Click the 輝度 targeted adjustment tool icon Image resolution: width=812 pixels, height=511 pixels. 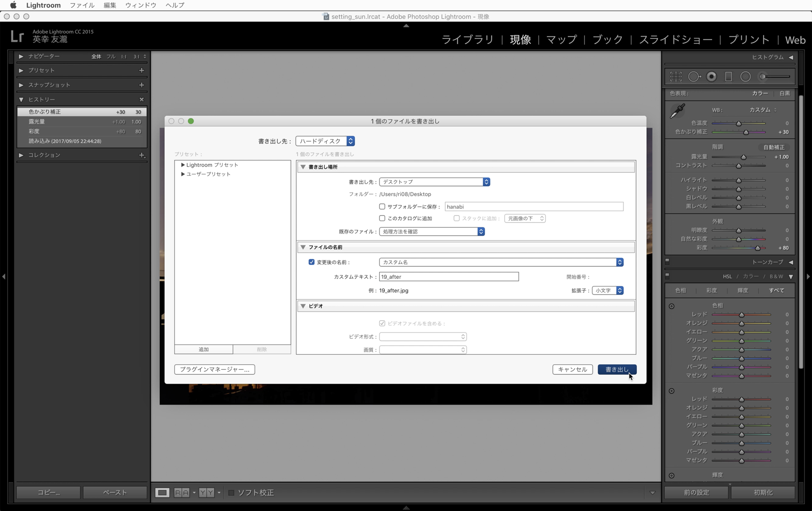(x=672, y=475)
